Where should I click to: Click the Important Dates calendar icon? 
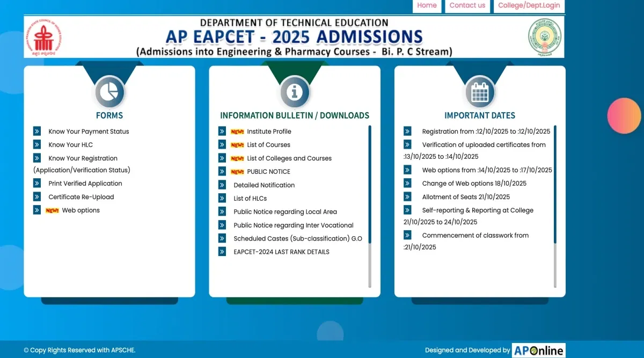[479, 92]
